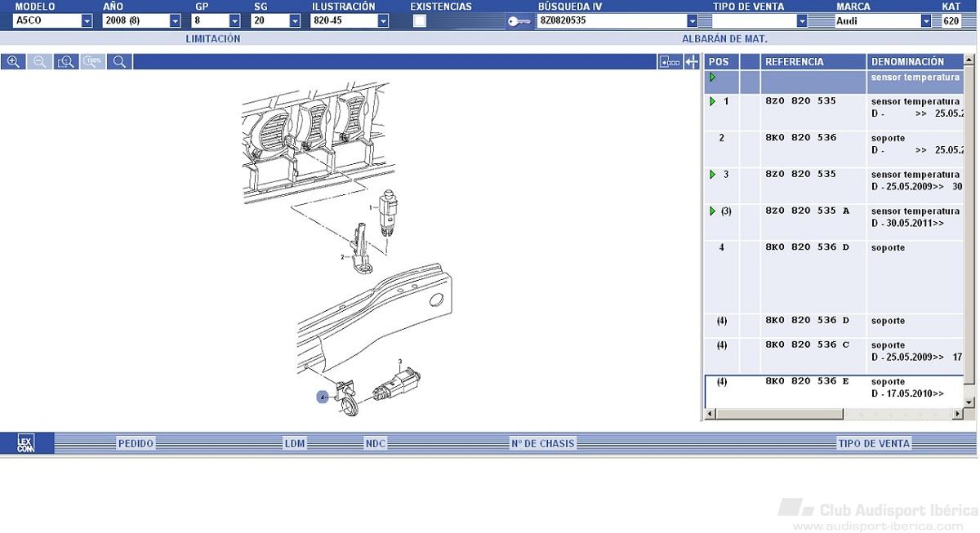Click 'D - 30.05.2011>>' description text
Screen dimensions: 980x533
coord(907,224)
